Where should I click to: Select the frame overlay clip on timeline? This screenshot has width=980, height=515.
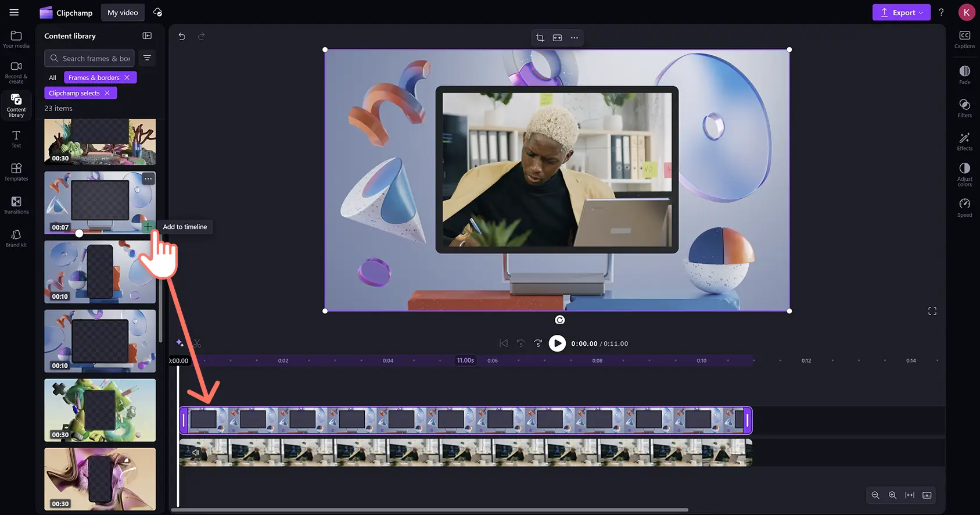click(466, 420)
